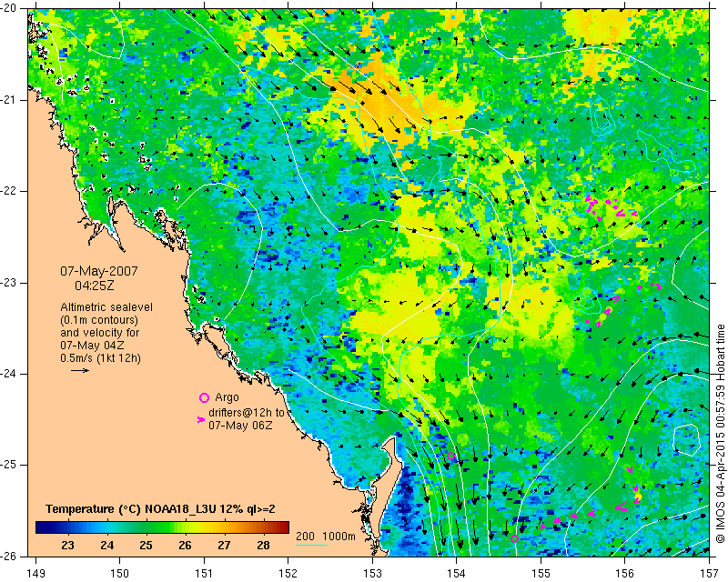This screenshot has height=582, width=728.
Task: Click the colorbar tick label 23
Action: [x=67, y=545]
